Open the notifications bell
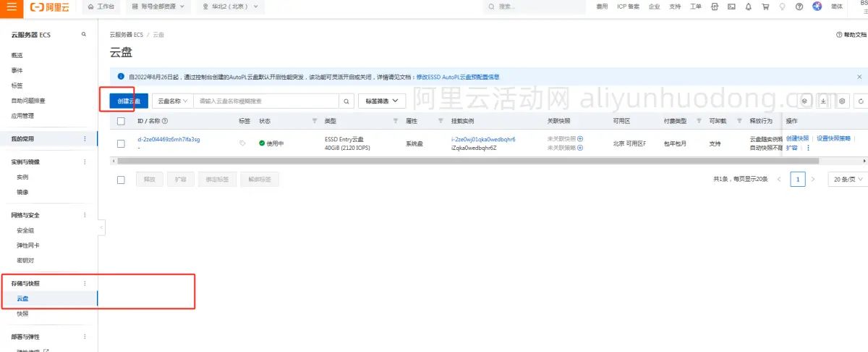Screen dimensions: 868x352 748,7
